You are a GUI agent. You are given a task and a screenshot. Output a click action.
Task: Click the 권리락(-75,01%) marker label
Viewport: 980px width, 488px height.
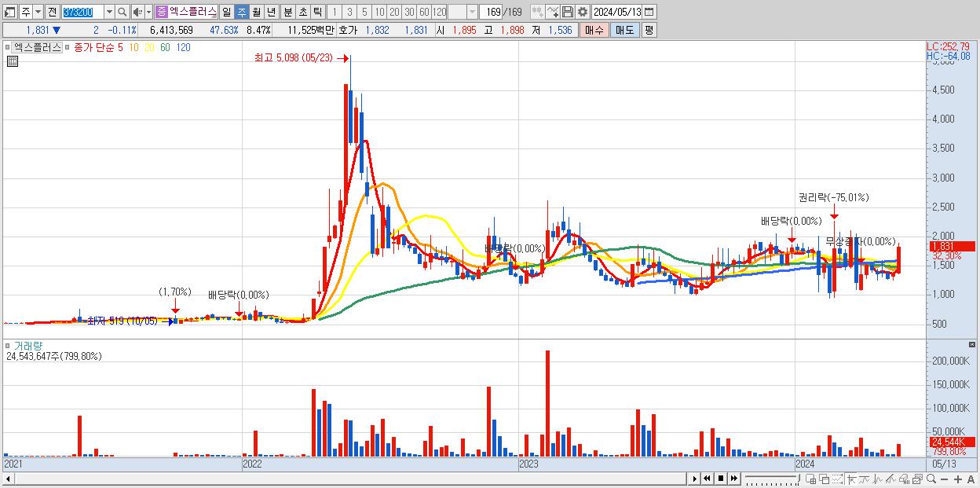tap(833, 197)
